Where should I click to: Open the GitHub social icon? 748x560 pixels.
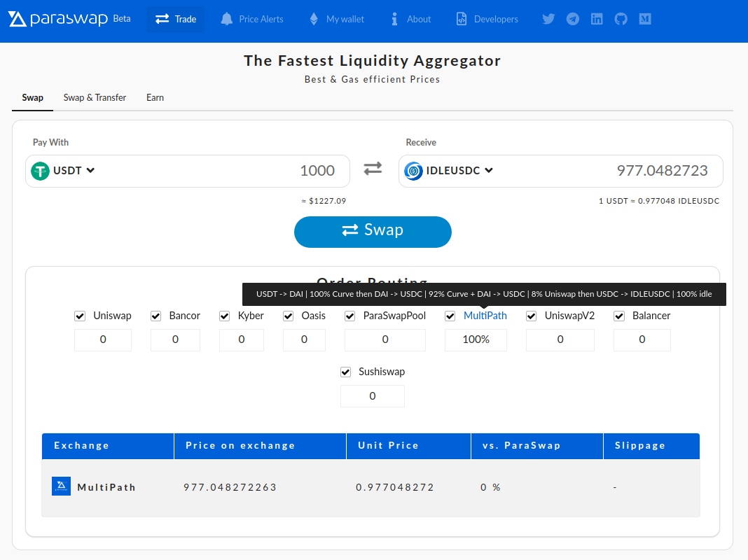pyautogui.click(x=621, y=19)
